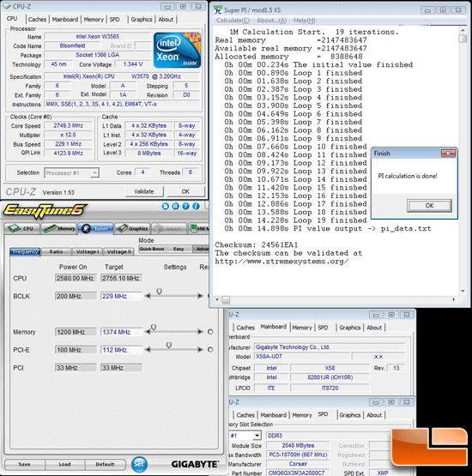Click the Memory target field showing 1374 MHz
This screenshot has width=472, height=476.
click(x=122, y=332)
